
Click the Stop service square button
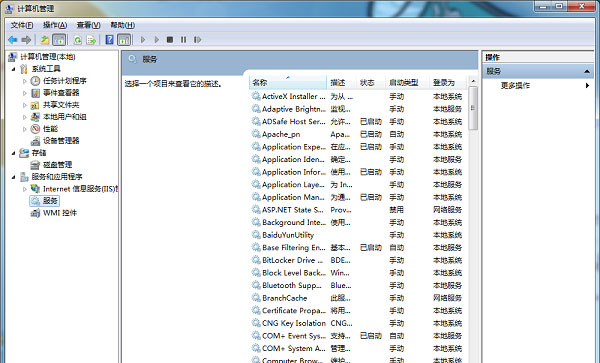tap(170, 40)
